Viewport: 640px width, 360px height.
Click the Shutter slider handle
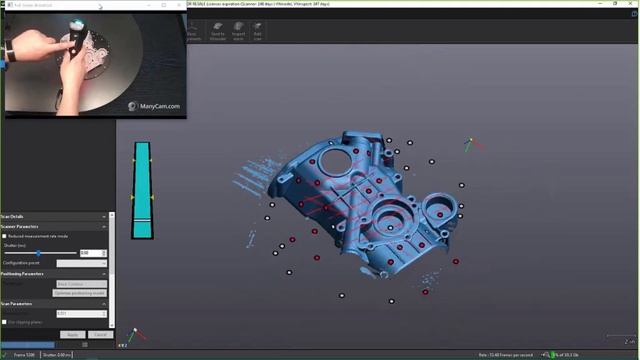38,253
